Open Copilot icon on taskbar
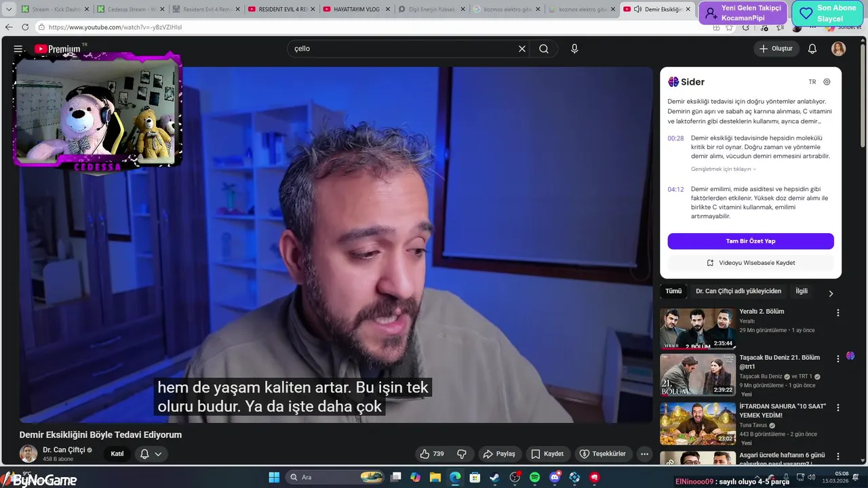868x488 pixels. (415, 477)
